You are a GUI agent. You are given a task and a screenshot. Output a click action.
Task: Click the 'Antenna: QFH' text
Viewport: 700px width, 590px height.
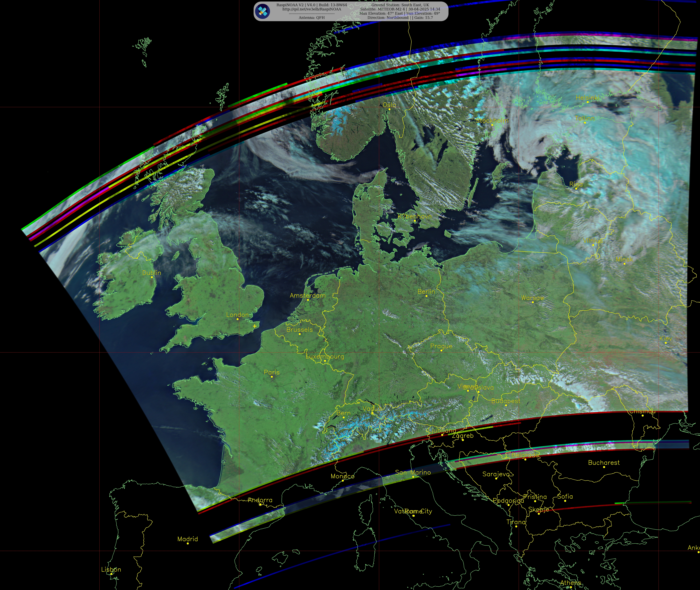click(x=312, y=18)
